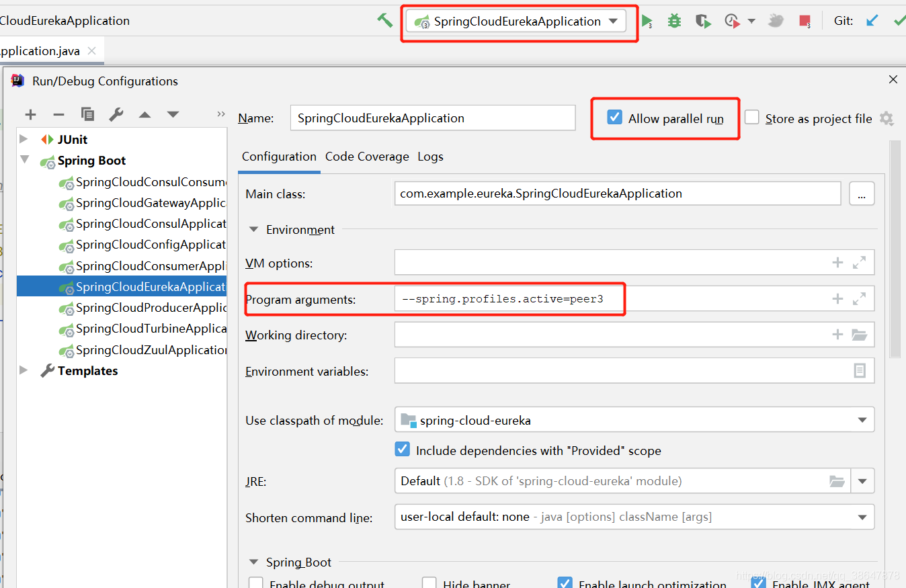Add new configuration with the plus icon
The height and width of the screenshot is (588, 906).
click(x=30, y=114)
